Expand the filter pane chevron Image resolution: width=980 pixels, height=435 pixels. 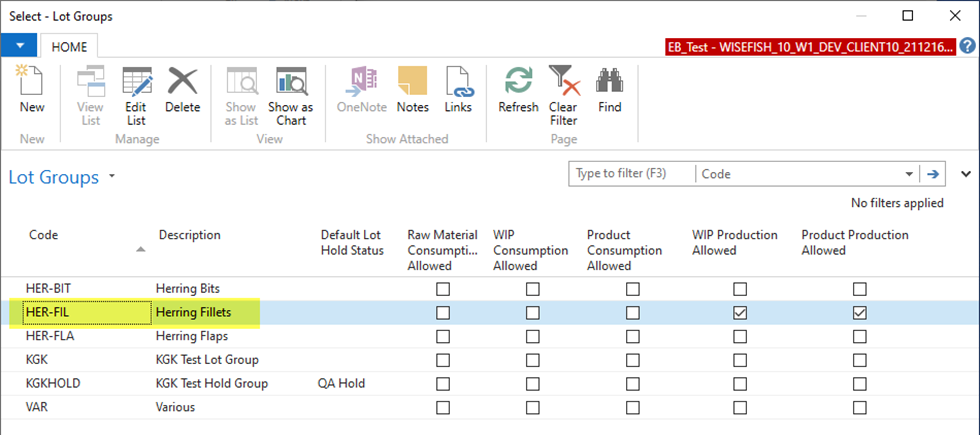965,173
